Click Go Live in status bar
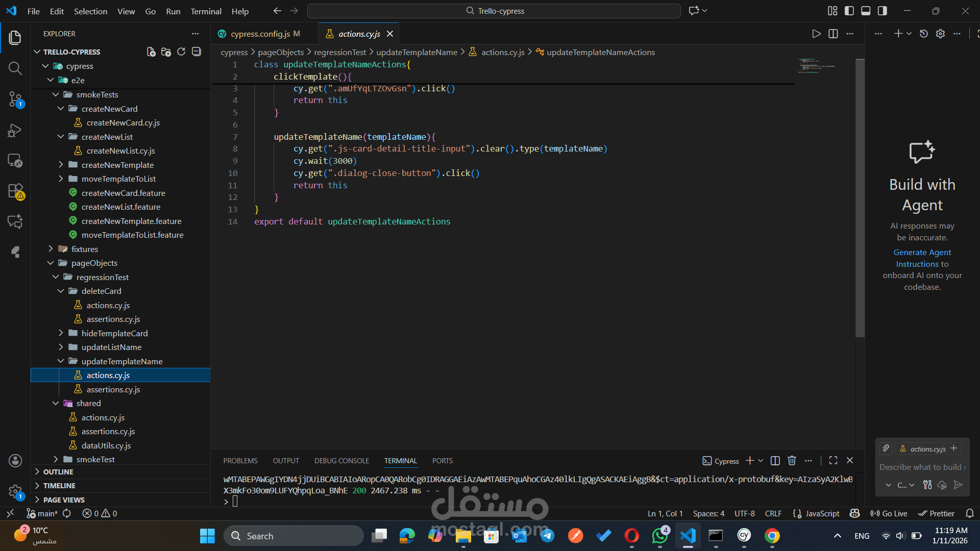 click(x=889, y=514)
